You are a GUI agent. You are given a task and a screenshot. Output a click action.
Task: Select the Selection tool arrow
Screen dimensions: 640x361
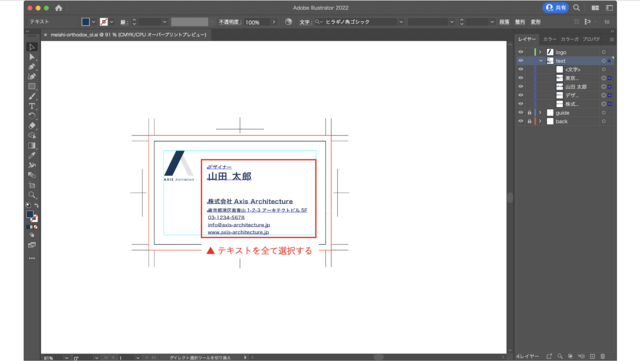(x=32, y=47)
